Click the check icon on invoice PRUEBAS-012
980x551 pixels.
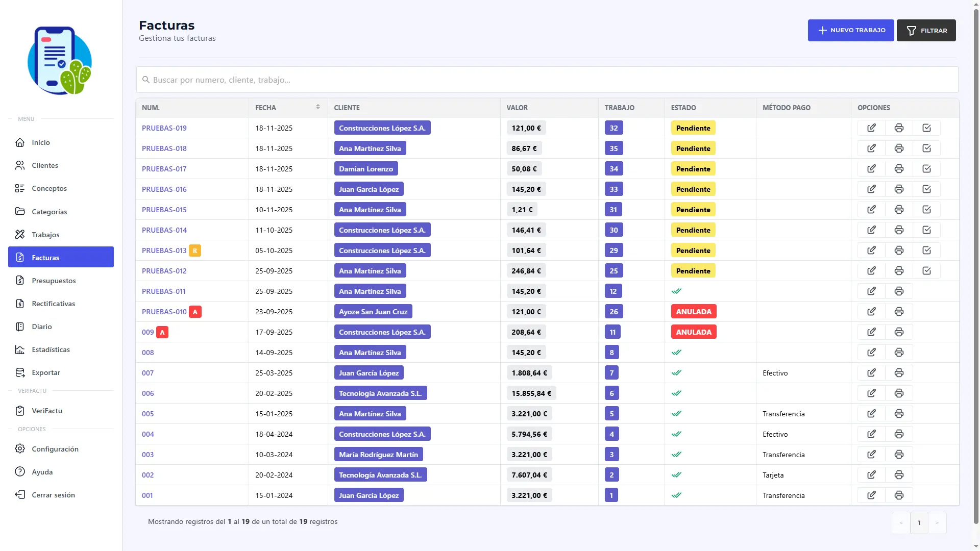coord(926,270)
